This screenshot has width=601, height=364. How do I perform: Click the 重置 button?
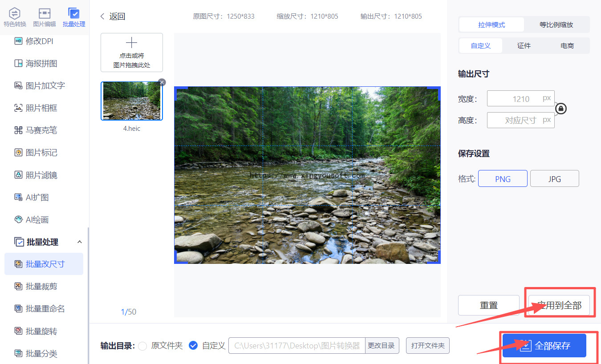tap(489, 305)
